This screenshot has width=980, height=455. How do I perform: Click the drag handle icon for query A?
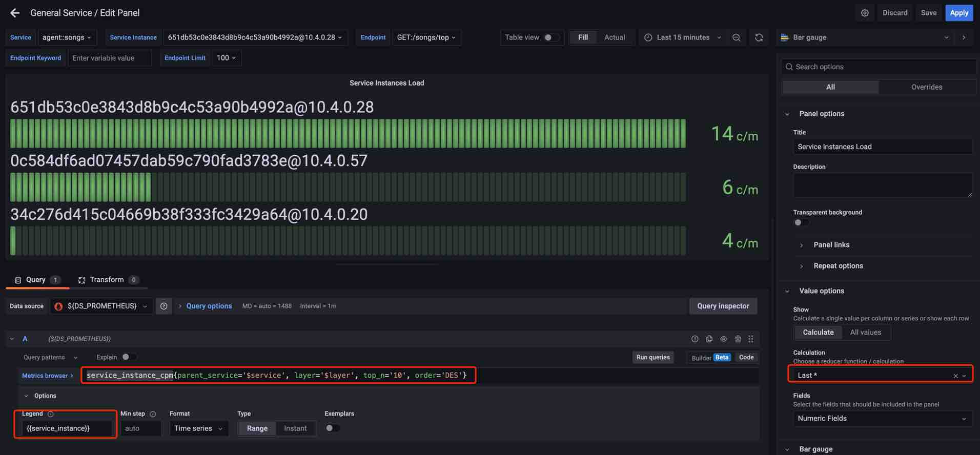point(751,339)
